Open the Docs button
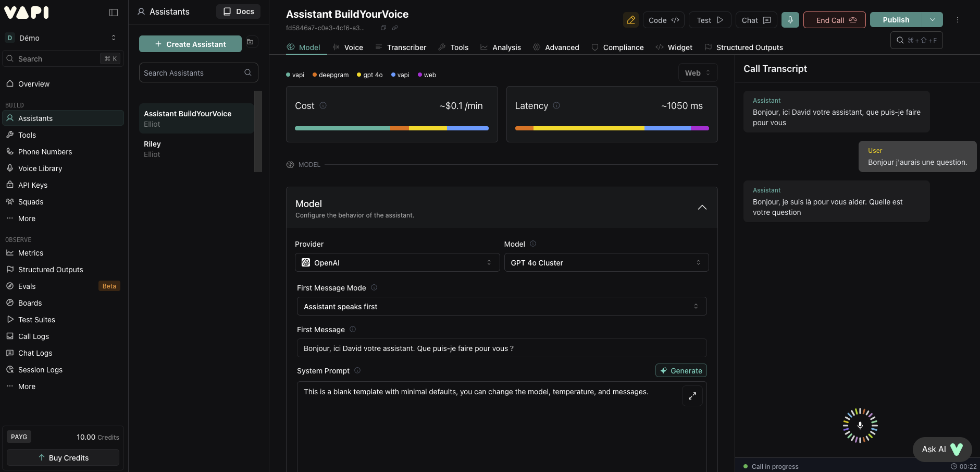This screenshot has height=472, width=980. click(x=238, y=11)
